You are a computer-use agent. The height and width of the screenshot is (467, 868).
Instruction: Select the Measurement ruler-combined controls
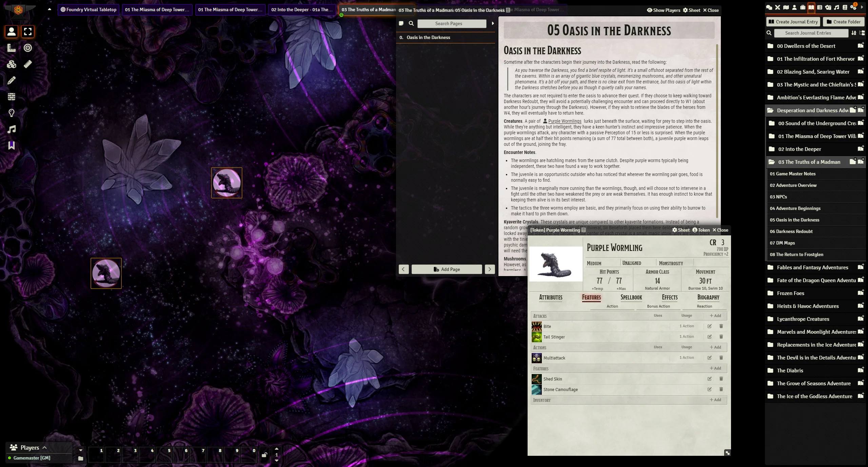pos(12,48)
